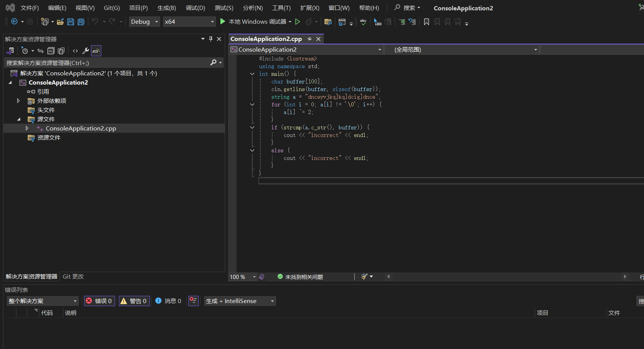Expand the 外部依赖项 tree node
This screenshot has height=349, width=644.
click(x=18, y=101)
